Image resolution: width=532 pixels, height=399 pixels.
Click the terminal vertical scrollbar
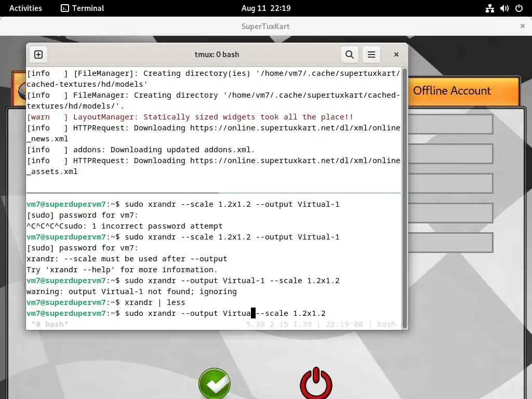[x=404, y=198]
